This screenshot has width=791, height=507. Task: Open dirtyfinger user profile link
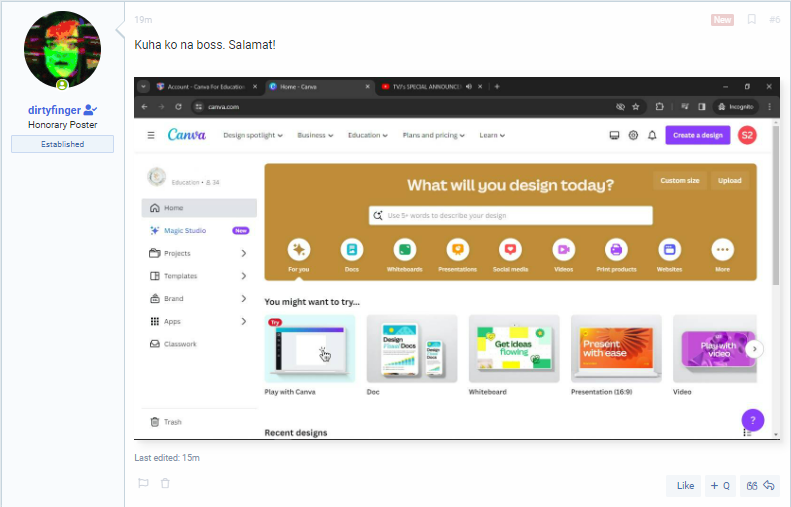54,110
